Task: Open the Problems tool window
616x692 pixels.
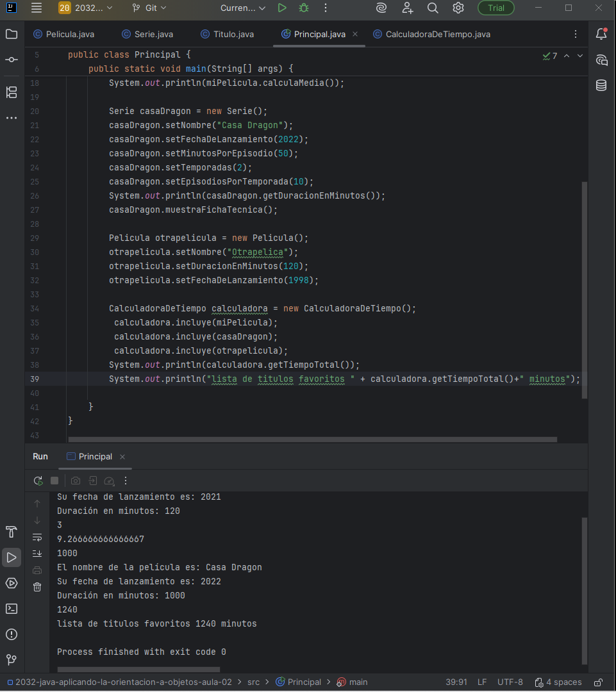Action: 12,634
